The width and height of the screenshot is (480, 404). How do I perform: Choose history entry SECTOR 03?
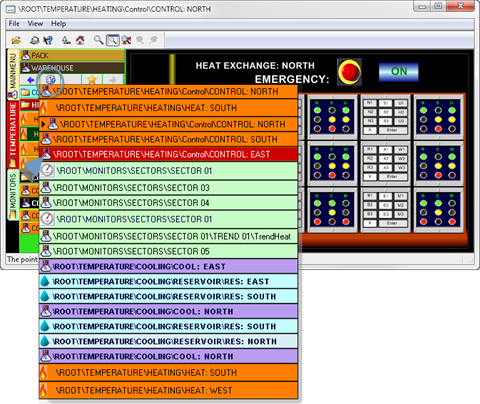(x=168, y=188)
